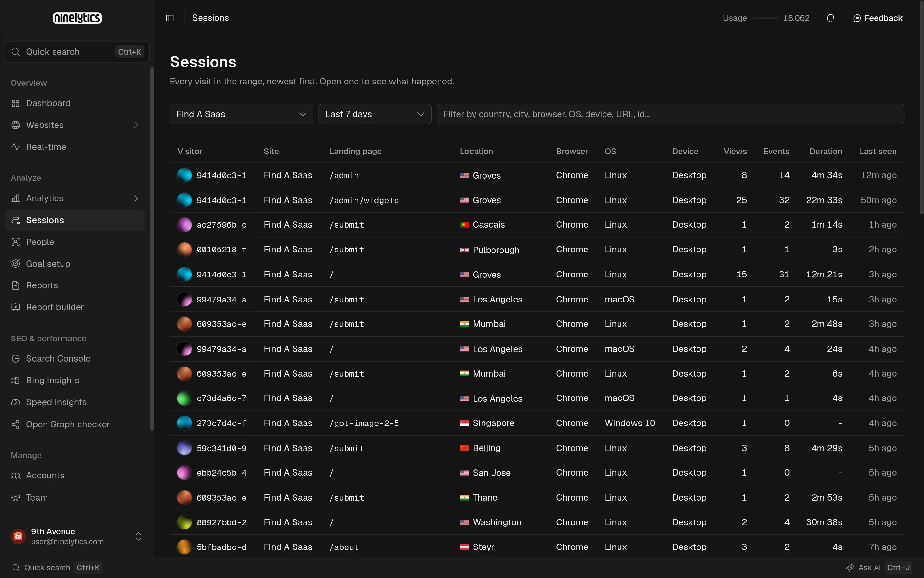Click the 30m 38s duration value
Image resolution: width=924 pixels, height=578 pixels.
tap(824, 522)
